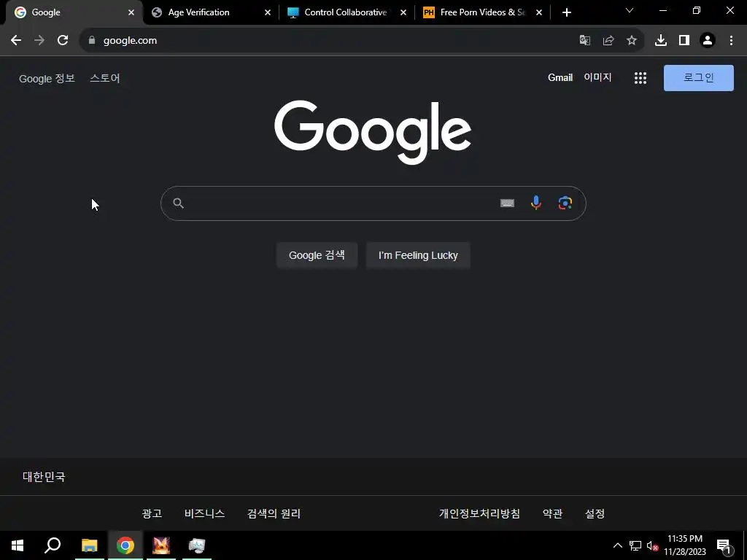Open the Chrome downloads icon

pyautogui.click(x=661, y=41)
